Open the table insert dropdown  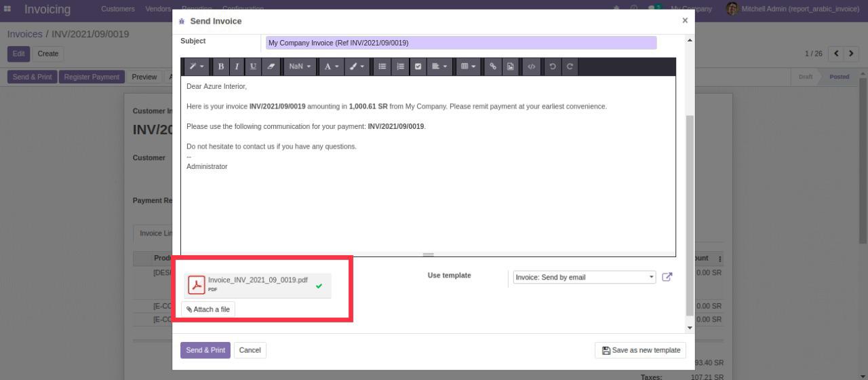point(467,66)
